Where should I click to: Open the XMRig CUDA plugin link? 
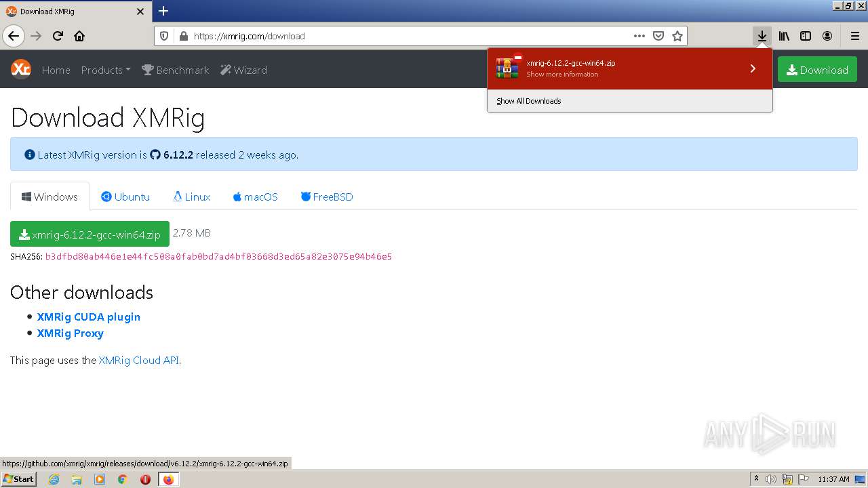pos(89,317)
